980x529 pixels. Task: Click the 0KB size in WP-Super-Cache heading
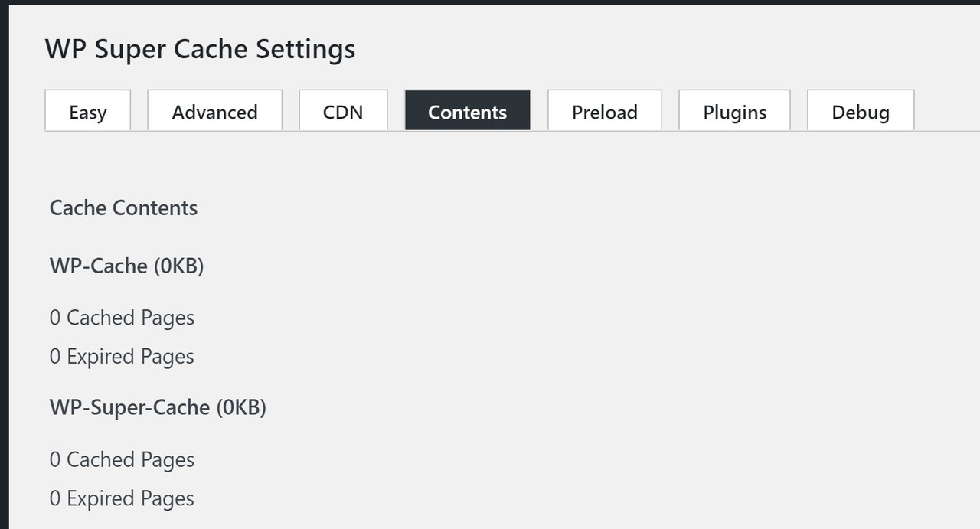[x=241, y=407]
